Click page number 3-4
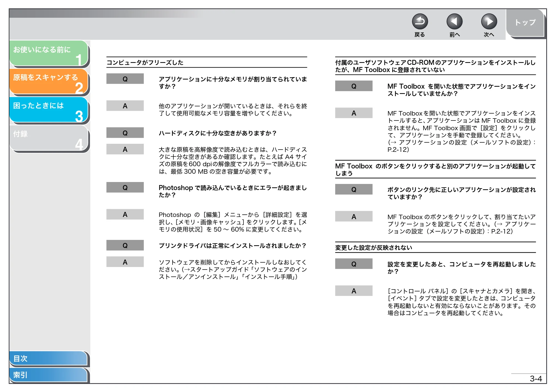Viewport: 554px width, 392px height. coord(536,379)
